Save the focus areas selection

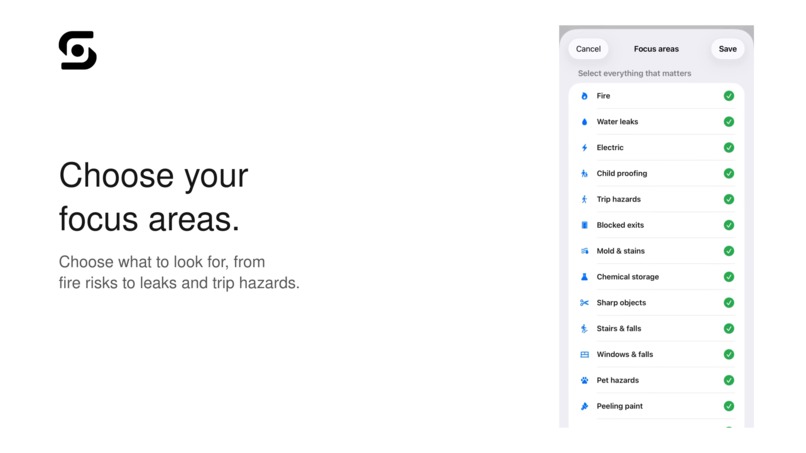[727, 49]
